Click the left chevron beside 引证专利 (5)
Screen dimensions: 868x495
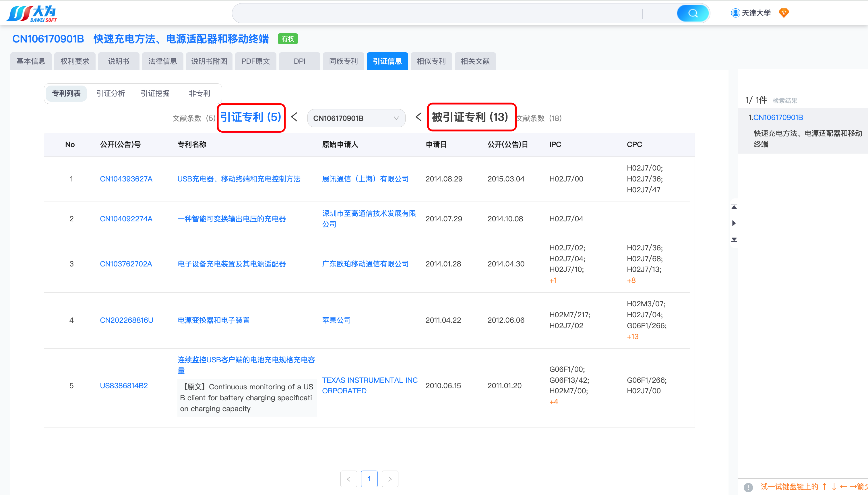click(294, 117)
